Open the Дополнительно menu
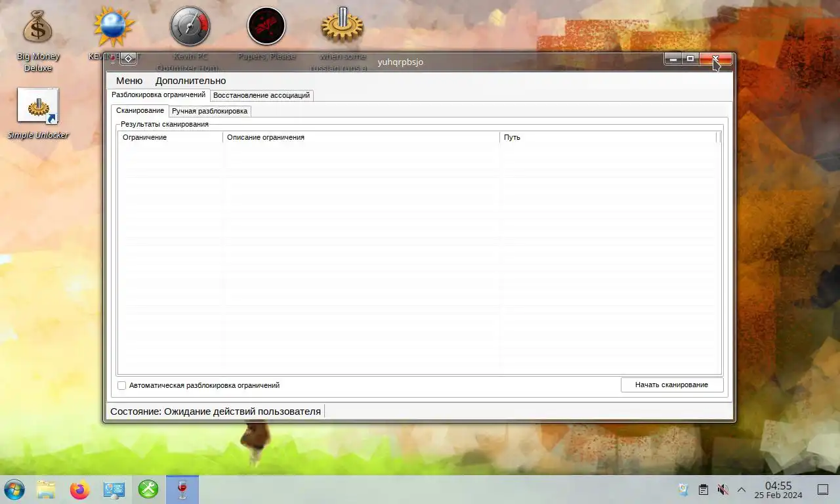This screenshot has width=840, height=504. coord(190,81)
